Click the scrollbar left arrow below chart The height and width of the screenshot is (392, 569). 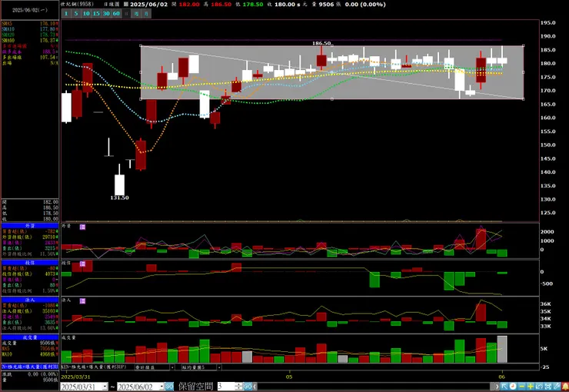click(255, 387)
